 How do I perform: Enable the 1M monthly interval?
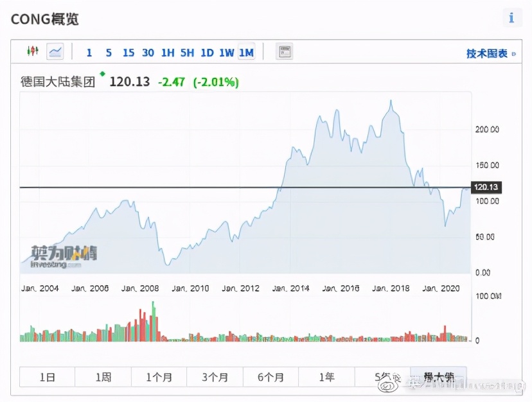pos(246,53)
